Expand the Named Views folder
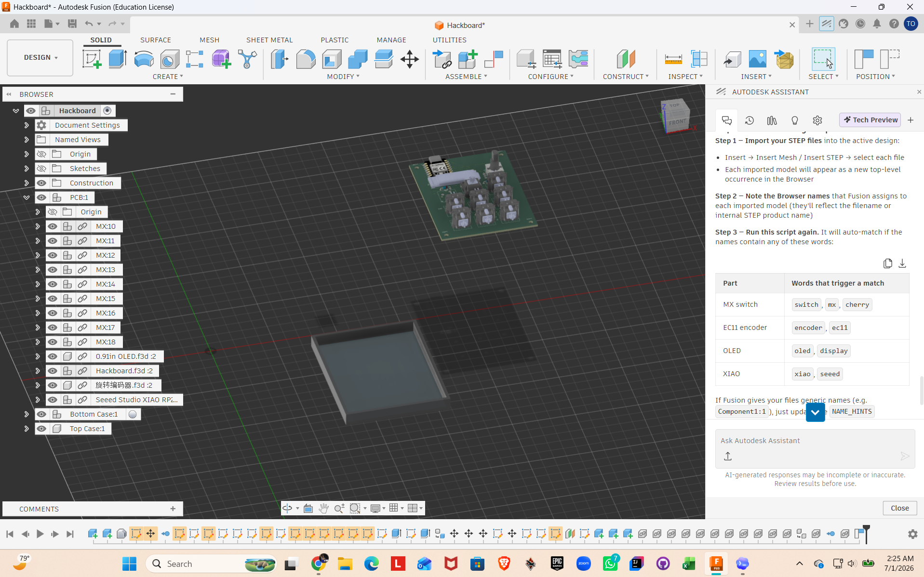 pos(27,140)
